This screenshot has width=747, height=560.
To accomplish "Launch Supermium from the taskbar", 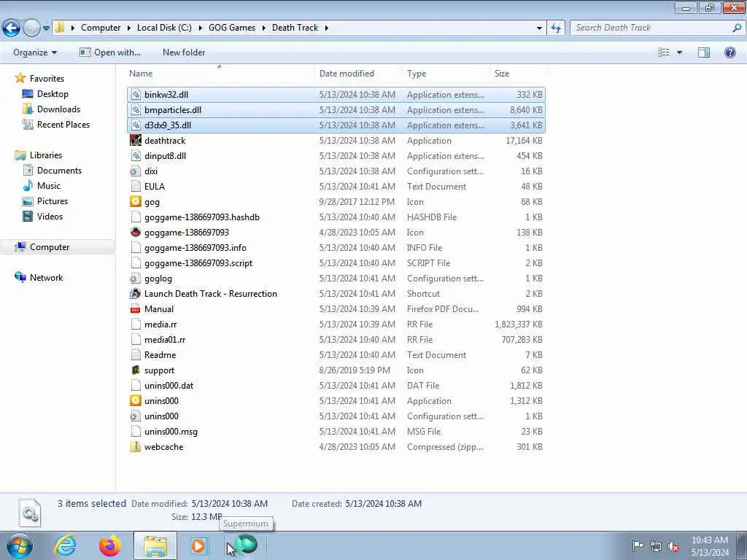I will click(x=246, y=545).
